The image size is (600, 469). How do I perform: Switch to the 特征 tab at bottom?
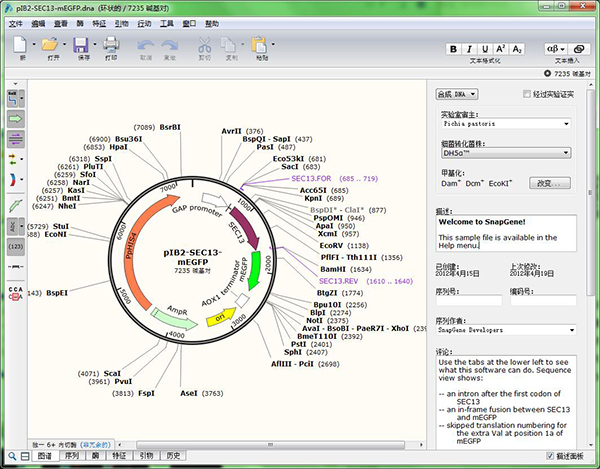[x=119, y=456]
